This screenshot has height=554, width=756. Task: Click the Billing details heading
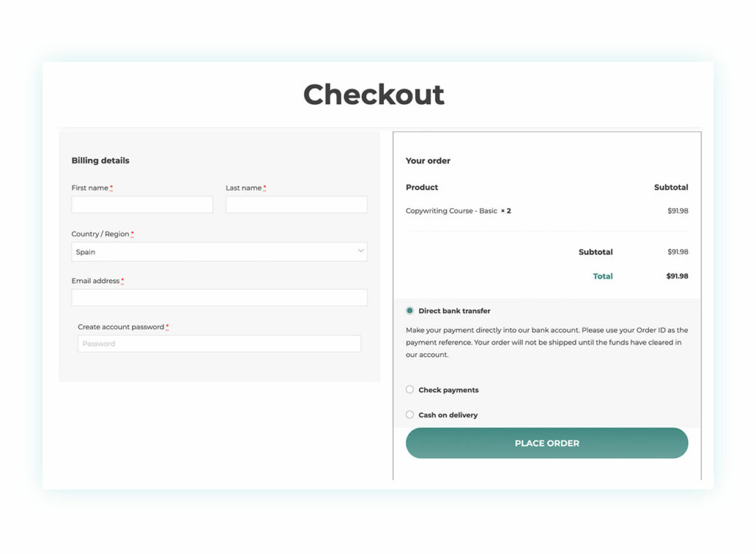100,160
